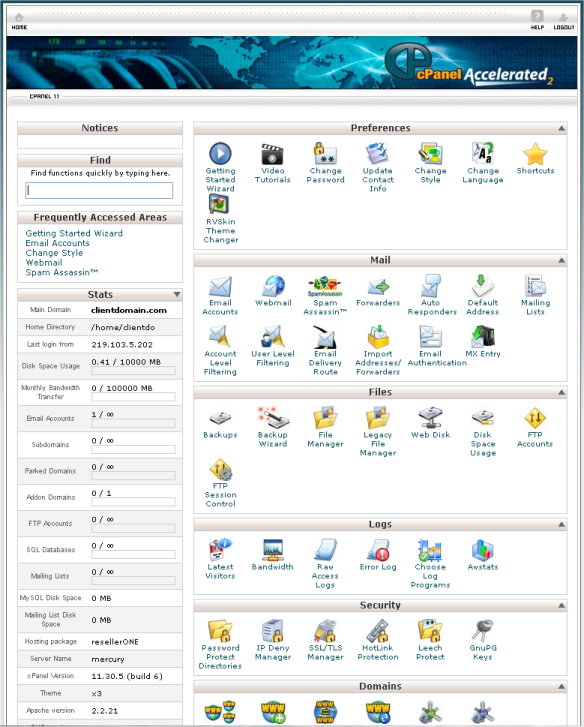View Latest Visitors

220,550
